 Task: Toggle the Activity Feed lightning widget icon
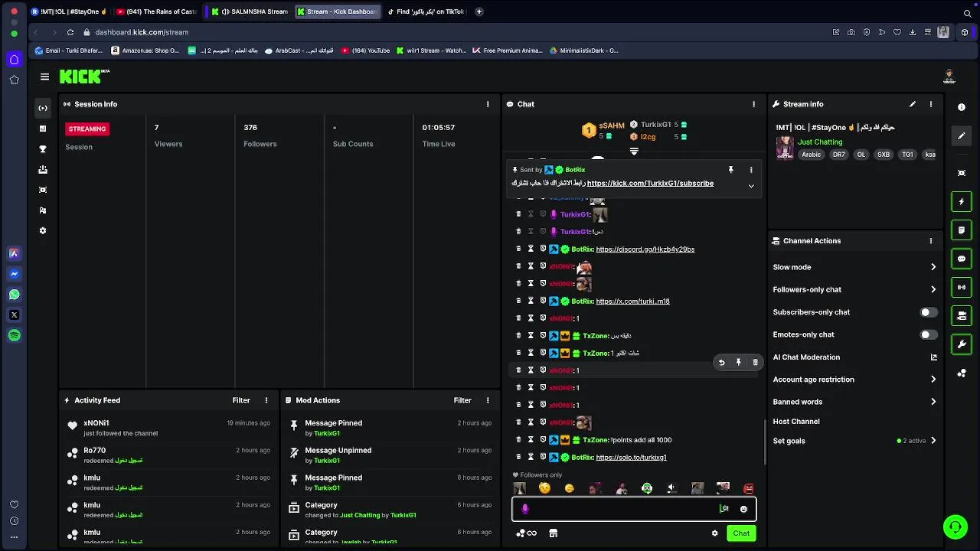(962, 202)
